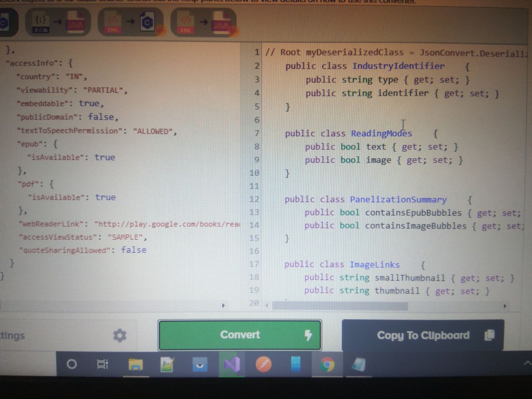Expand hidden system tray icons chevron

coord(527,363)
